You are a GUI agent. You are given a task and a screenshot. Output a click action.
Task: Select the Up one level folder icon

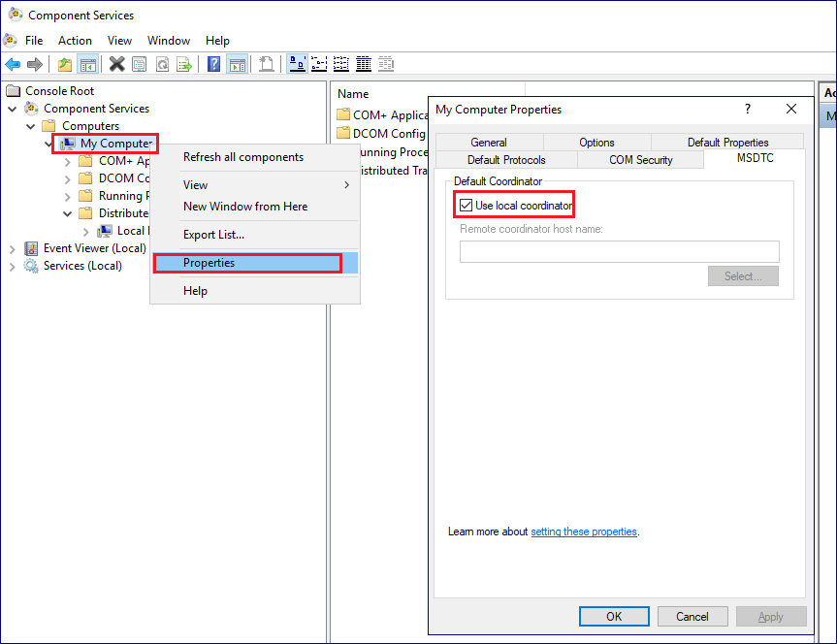[x=65, y=64]
